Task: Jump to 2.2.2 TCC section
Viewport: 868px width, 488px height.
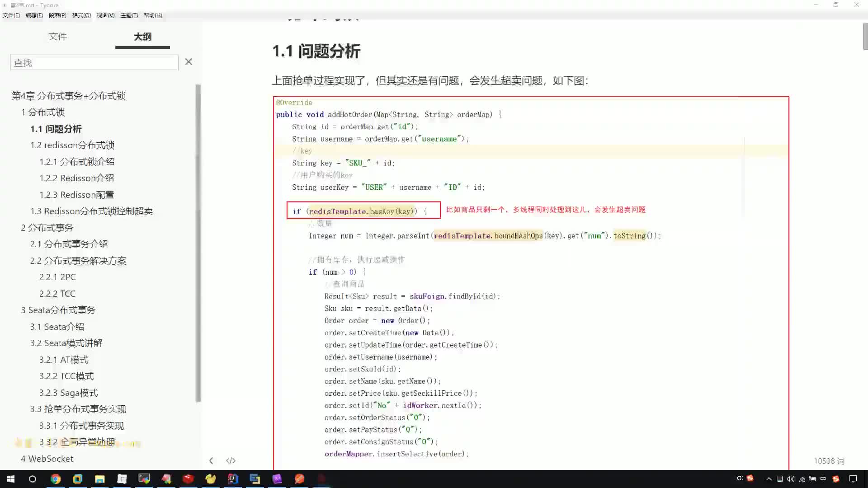Action: 57,294
